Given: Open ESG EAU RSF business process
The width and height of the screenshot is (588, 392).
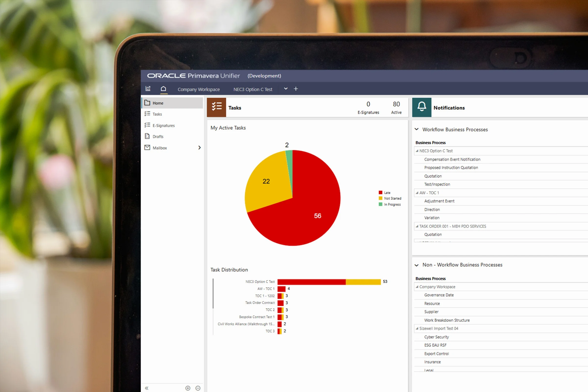Looking at the screenshot, I should click(435, 345).
